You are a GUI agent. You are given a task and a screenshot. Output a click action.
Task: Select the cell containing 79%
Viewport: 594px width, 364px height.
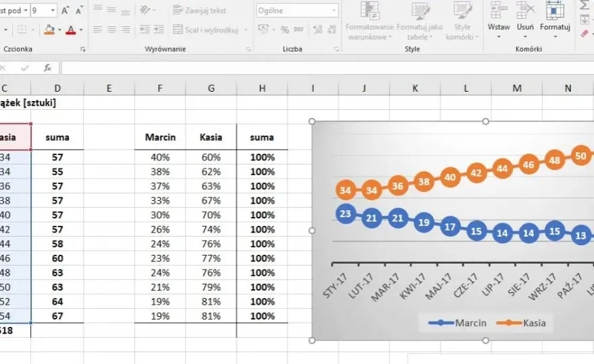(211, 287)
